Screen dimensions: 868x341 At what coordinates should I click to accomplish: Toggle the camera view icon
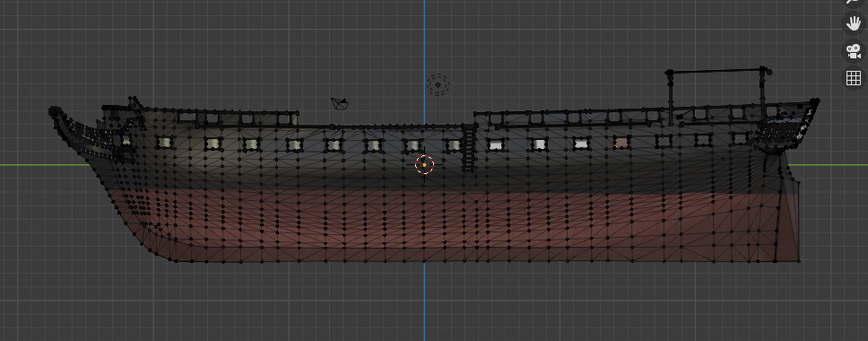click(x=854, y=51)
